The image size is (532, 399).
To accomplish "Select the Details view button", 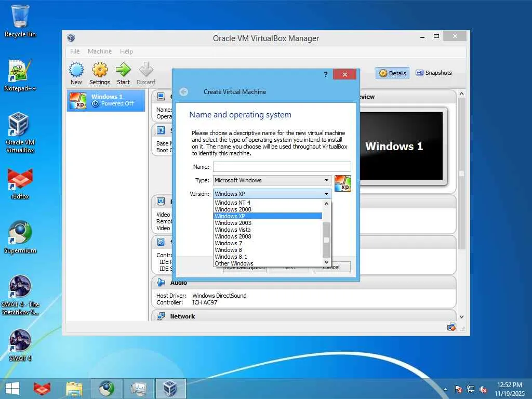I will click(x=393, y=73).
